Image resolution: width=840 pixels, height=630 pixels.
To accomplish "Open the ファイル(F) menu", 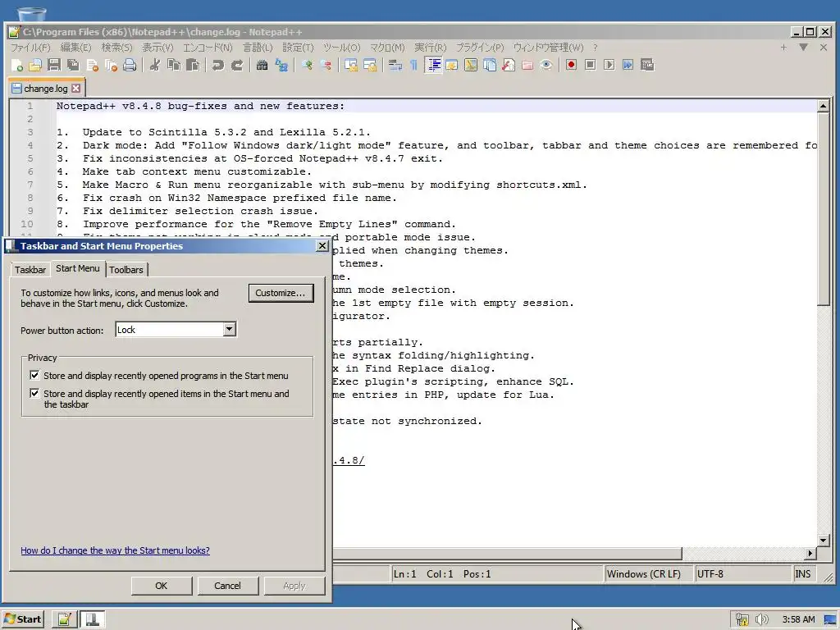I will coord(30,48).
